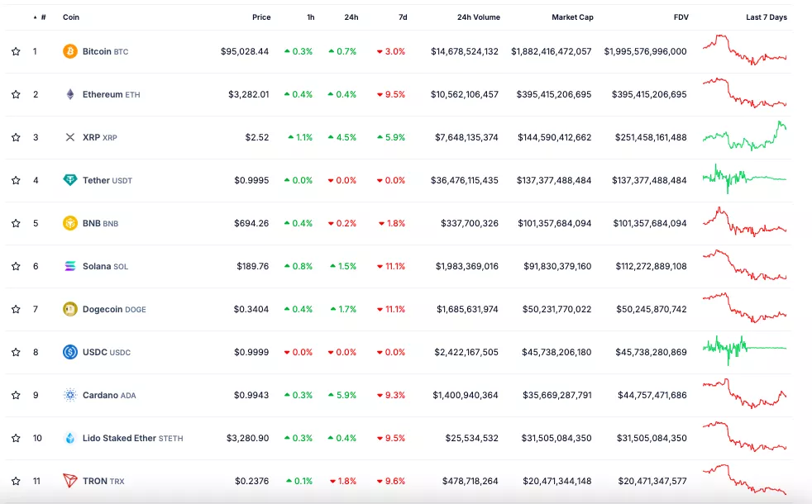Click the Ethereum logo icon
Image resolution: width=812 pixels, height=504 pixels.
point(70,94)
